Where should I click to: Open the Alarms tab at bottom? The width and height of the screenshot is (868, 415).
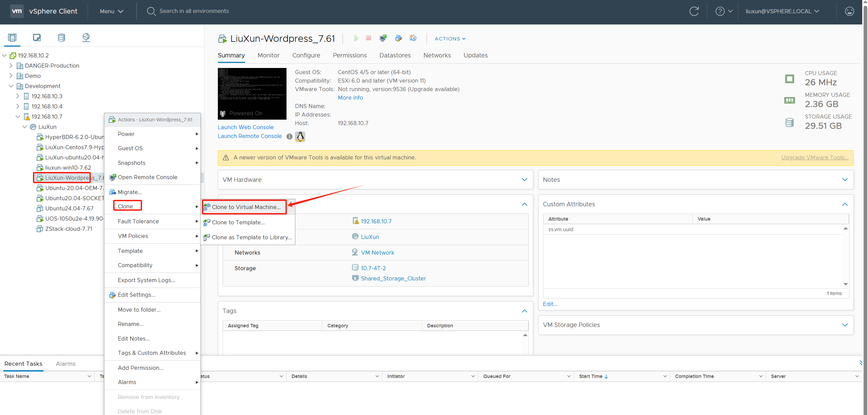pyautogui.click(x=66, y=364)
